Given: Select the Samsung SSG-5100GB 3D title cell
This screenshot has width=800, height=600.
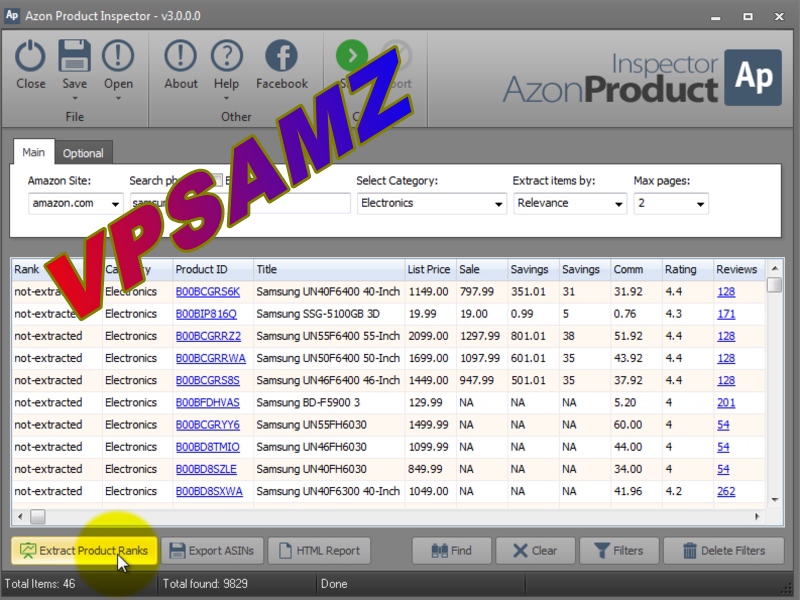Looking at the screenshot, I should coord(329,314).
